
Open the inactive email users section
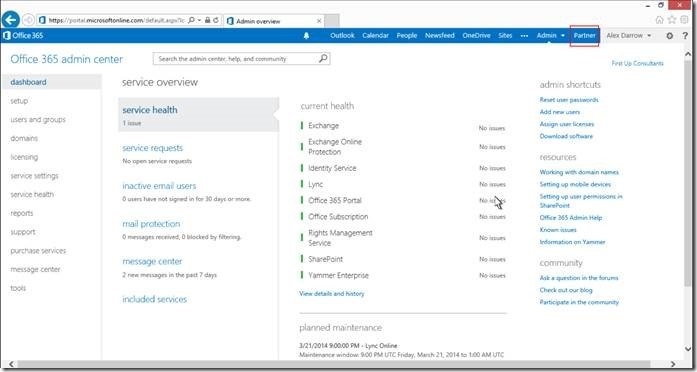[159, 186]
